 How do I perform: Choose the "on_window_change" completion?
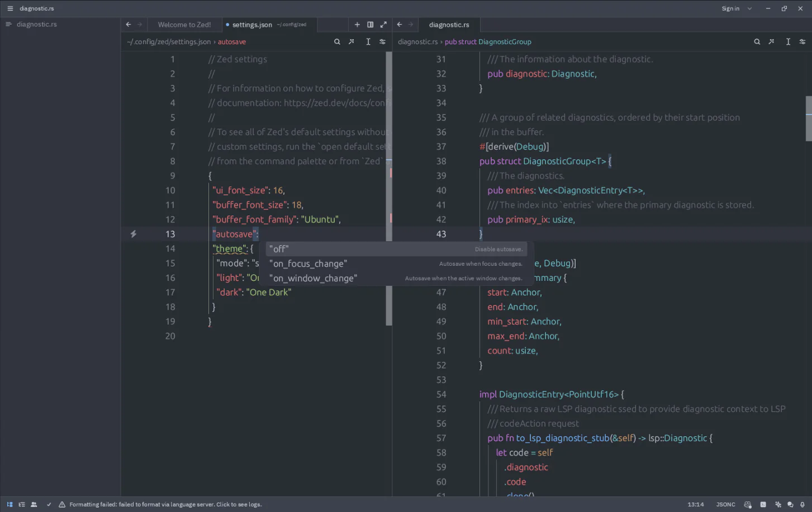tap(396, 278)
